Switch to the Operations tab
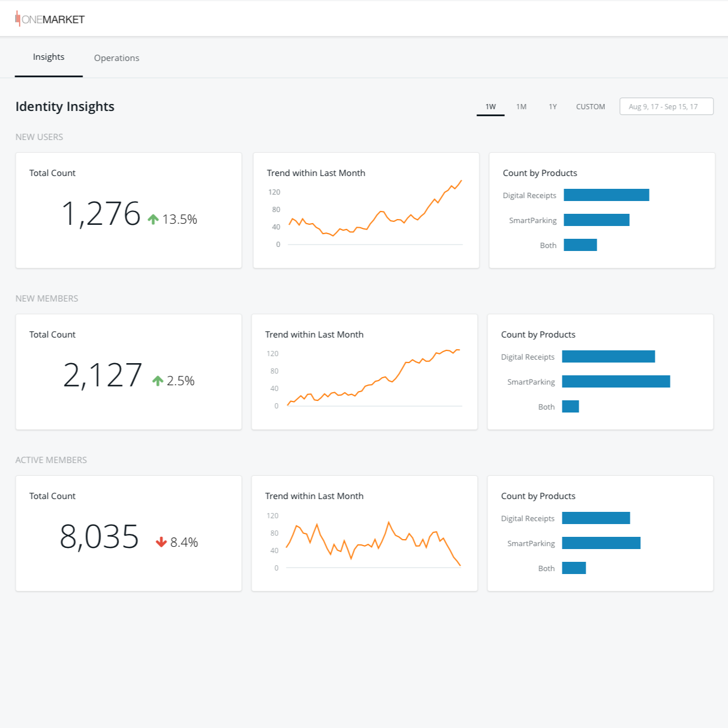Screen dimensions: 728x728 pyautogui.click(x=116, y=58)
